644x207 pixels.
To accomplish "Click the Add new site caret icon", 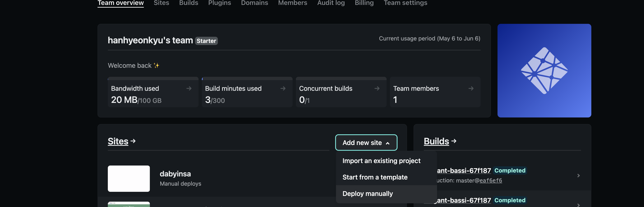I will (x=387, y=143).
